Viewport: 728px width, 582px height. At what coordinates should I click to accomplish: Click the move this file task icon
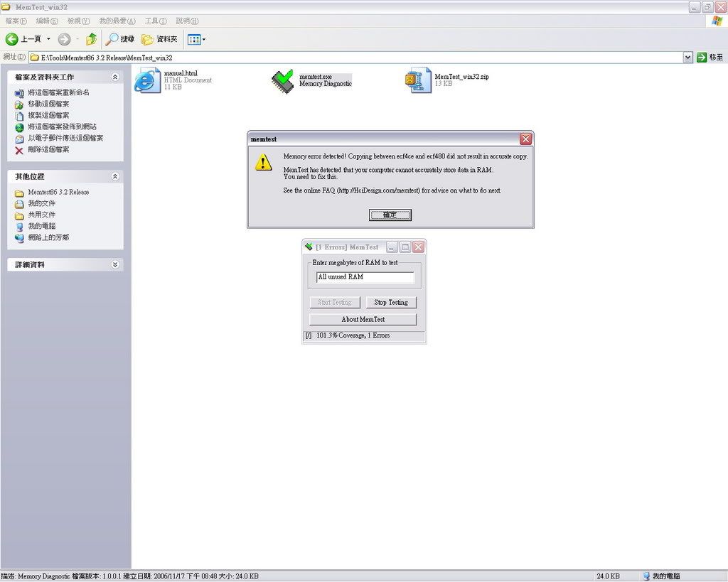[19, 104]
